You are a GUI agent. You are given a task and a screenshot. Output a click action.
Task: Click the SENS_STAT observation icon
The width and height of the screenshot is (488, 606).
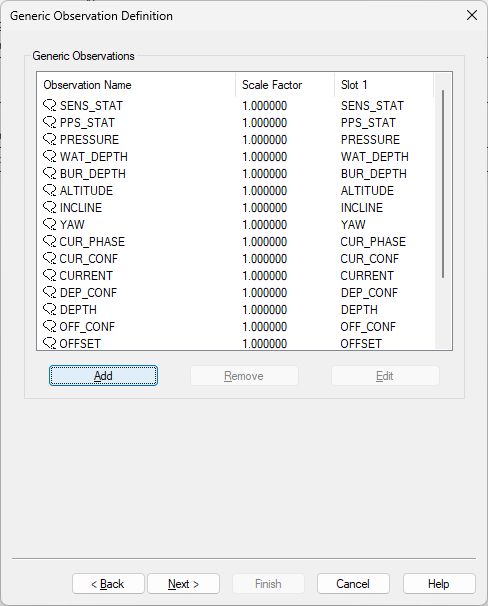click(49, 105)
